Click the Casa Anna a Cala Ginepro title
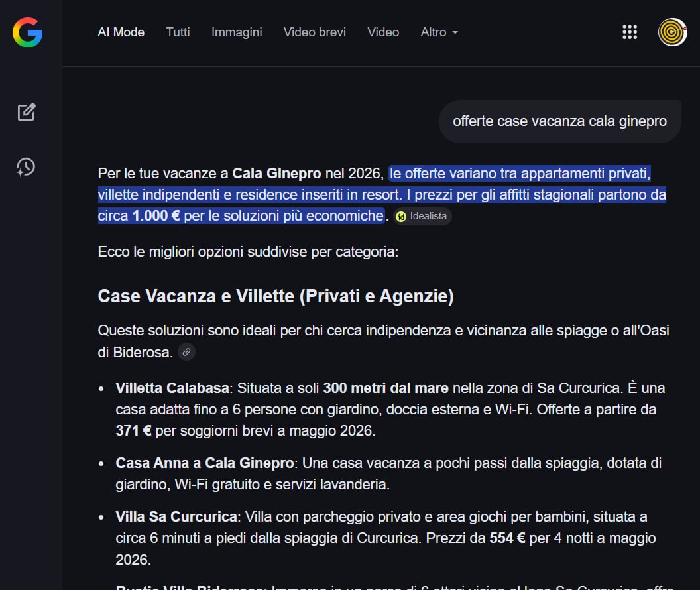 point(204,463)
